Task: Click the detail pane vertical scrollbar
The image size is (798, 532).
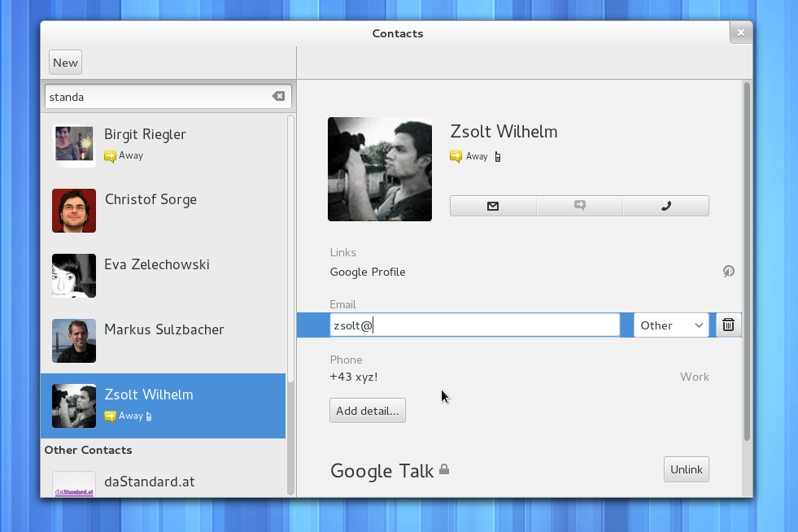Action: tap(747, 261)
